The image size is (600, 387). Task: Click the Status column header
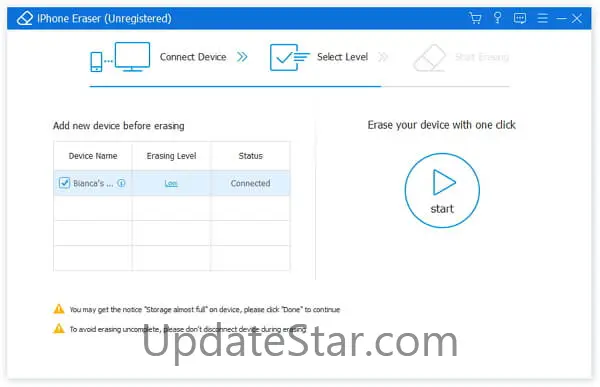coord(251,156)
